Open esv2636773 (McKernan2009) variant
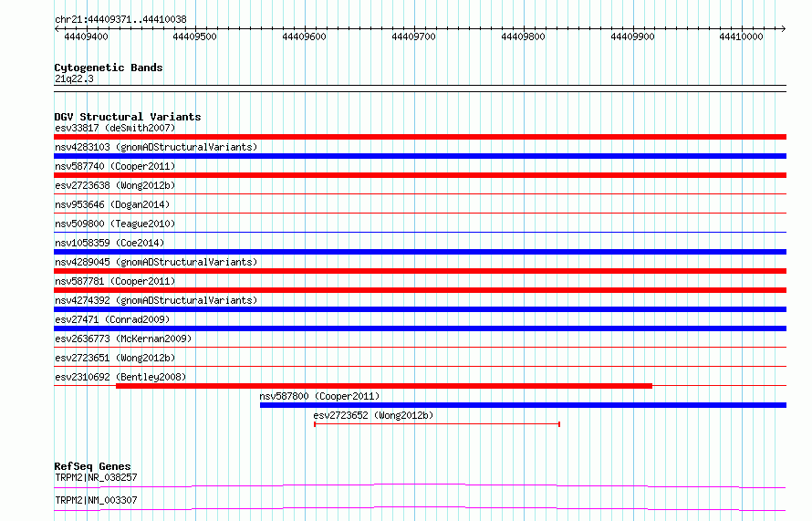 pyautogui.click(x=123, y=339)
